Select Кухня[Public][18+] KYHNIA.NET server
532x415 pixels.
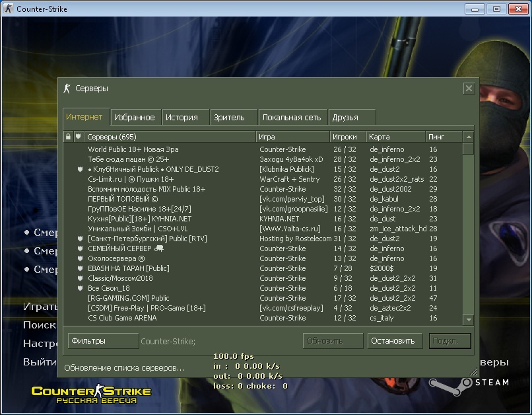coord(263,219)
